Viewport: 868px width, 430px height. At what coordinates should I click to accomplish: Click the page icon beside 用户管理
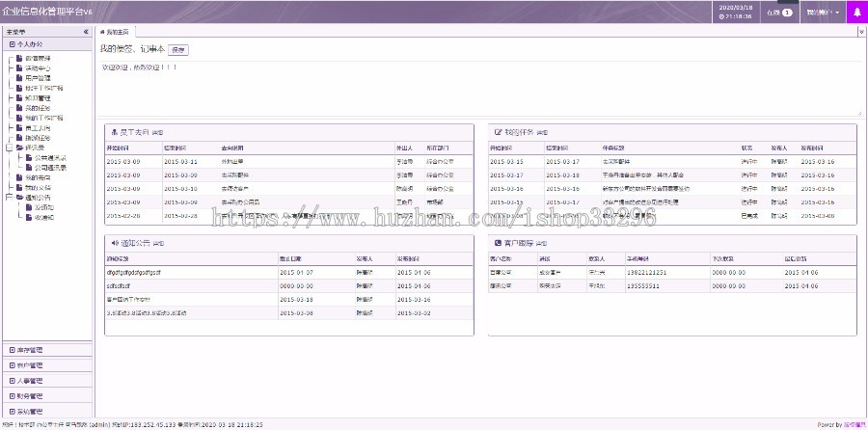(19, 78)
